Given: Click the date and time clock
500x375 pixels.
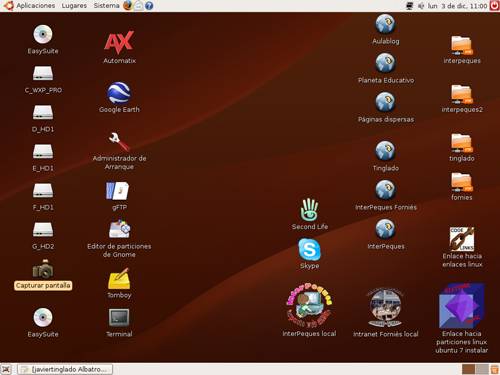Looking at the screenshot, I should [457, 6].
